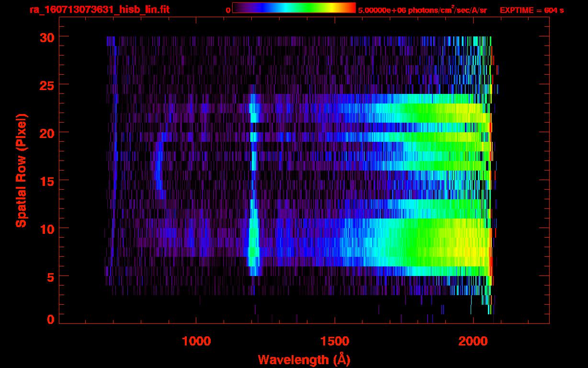Image resolution: width=588 pixels, height=368 pixels.
Task: Click the Spatial Row (Pixel) axis label
Action: pyautogui.click(x=21, y=170)
